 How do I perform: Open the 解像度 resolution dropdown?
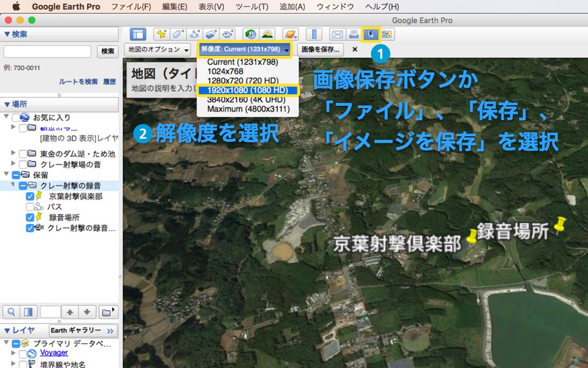pos(245,49)
